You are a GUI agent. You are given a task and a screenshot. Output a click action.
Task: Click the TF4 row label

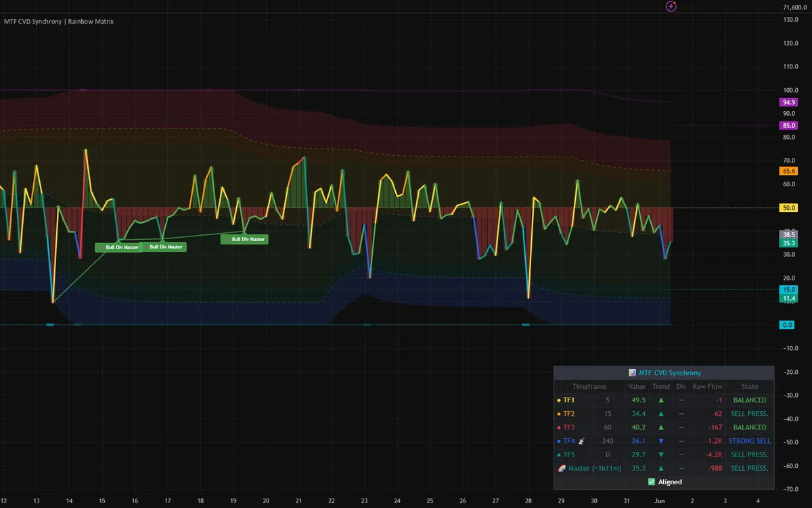pyautogui.click(x=568, y=441)
